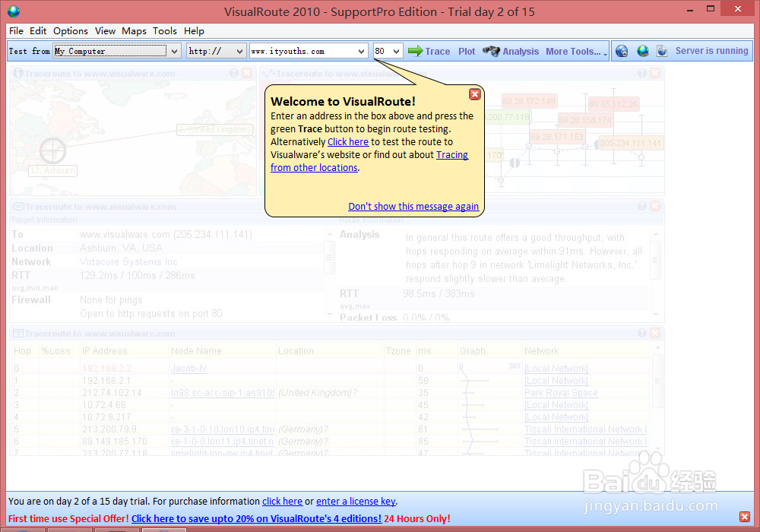
Task: Open the binoculars Analysis icon
Action: pos(491,51)
